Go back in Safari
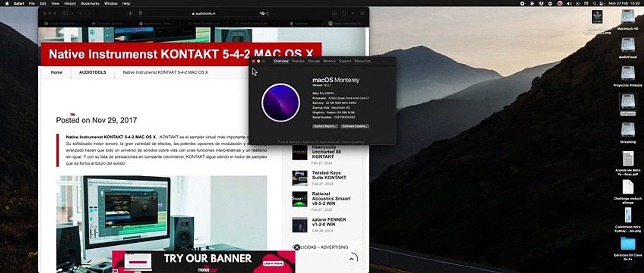 (81, 13)
